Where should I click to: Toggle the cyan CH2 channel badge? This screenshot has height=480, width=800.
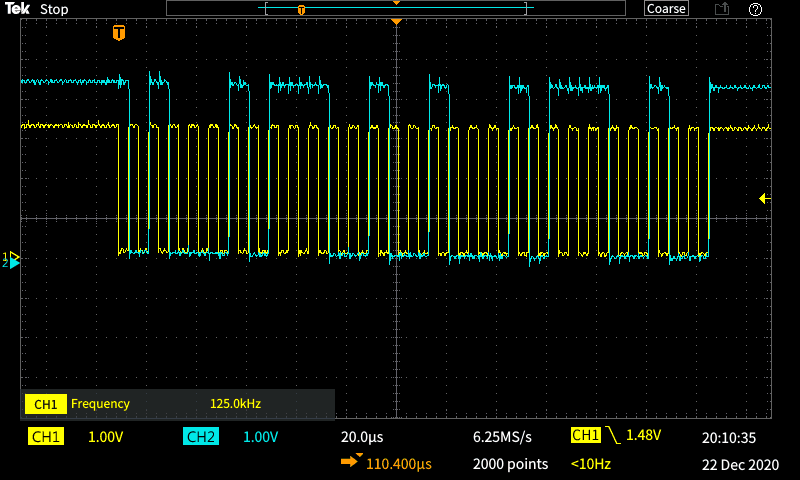coord(200,437)
